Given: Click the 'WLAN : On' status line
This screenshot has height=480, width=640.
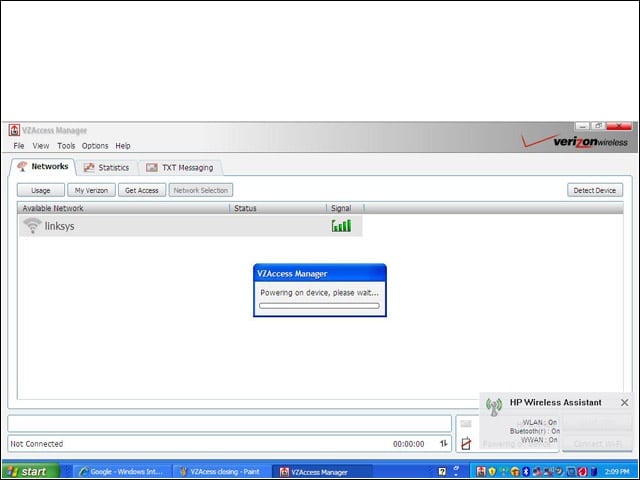Looking at the screenshot, I should [x=540, y=422].
